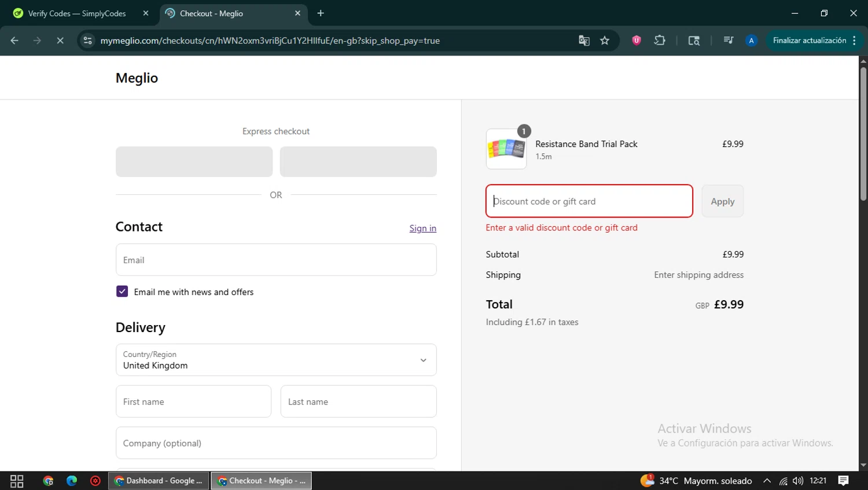868x490 pixels.
Task: Open Microsoft Edge from the taskbar
Action: coord(72,481)
